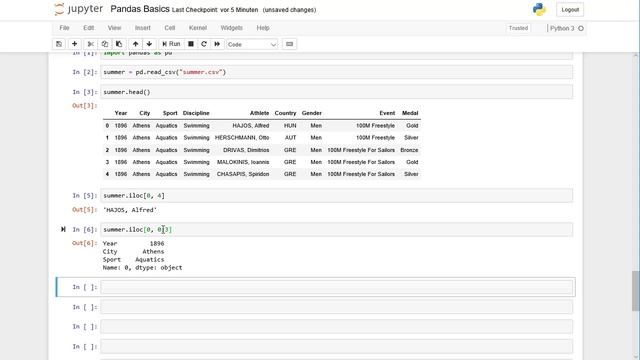Click the third empty code cell
The height and width of the screenshot is (360, 640).
click(336, 327)
